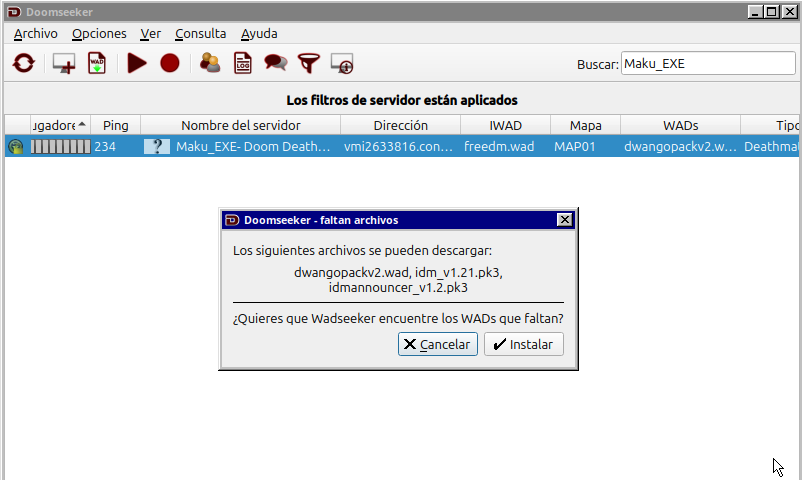The height and width of the screenshot is (480, 802).
Task: Sort by Dirección column header
Action: click(x=400, y=125)
